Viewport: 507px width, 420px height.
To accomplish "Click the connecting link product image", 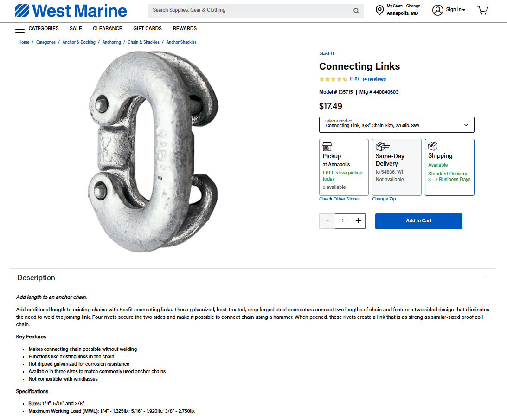I will point(153,152).
